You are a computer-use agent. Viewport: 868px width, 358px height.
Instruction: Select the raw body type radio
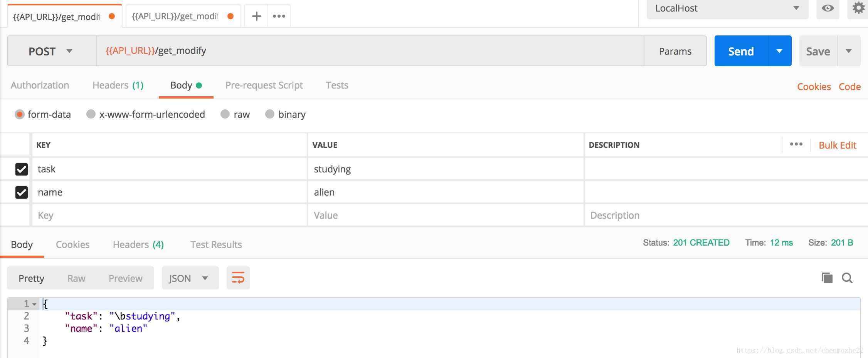point(225,114)
